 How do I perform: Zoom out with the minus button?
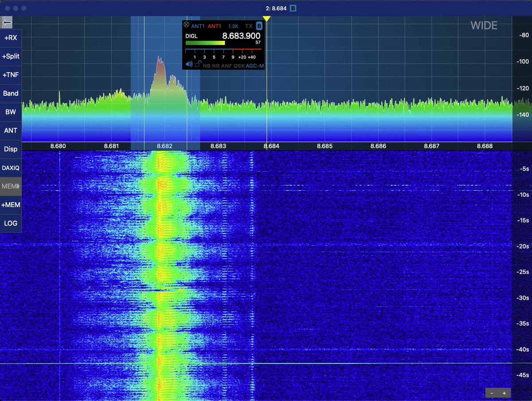coord(492,393)
